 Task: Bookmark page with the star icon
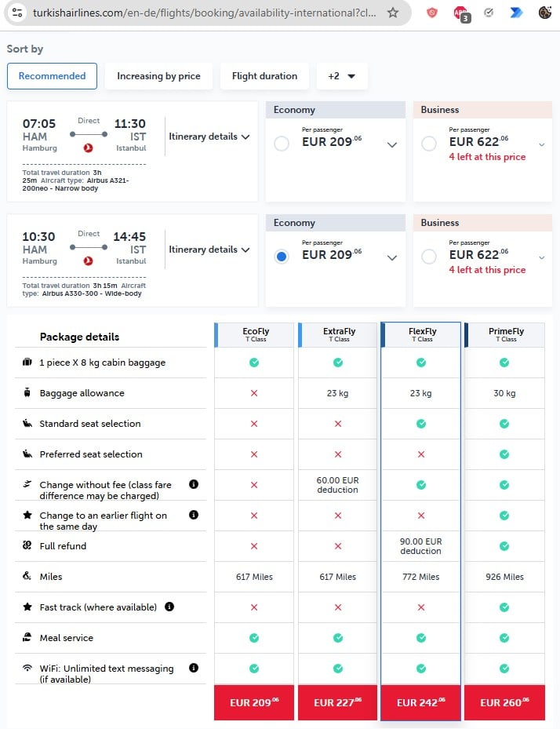click(393, 13)
